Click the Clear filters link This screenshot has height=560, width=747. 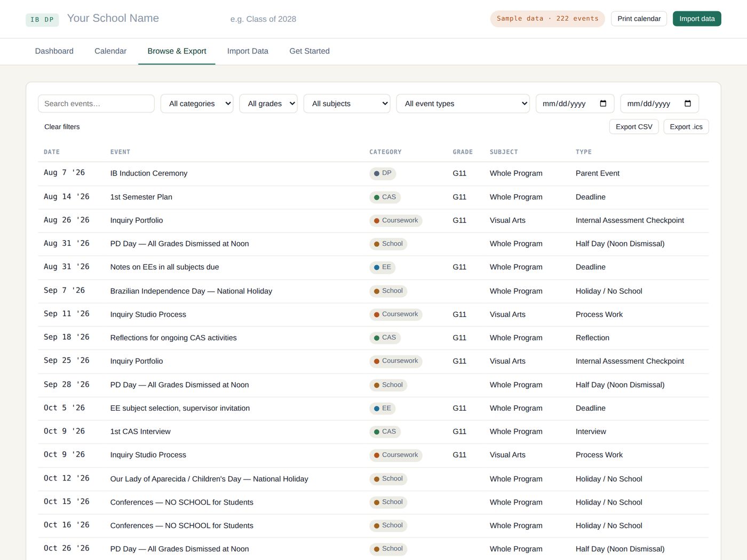tap(62, 127)
